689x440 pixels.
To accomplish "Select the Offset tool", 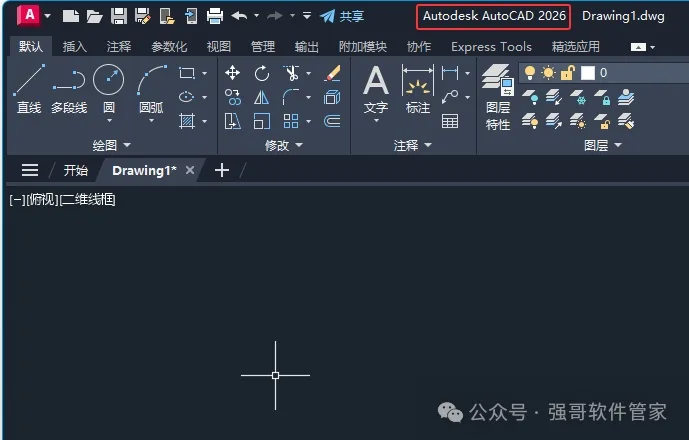I will pyautogui.click(x=332, y=121).
